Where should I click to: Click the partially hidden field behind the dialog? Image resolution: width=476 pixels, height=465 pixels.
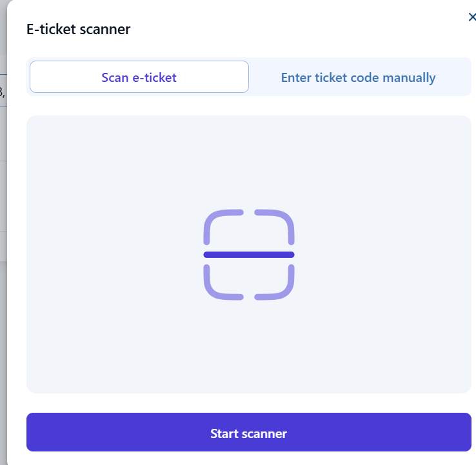click(x=3, y=92)
